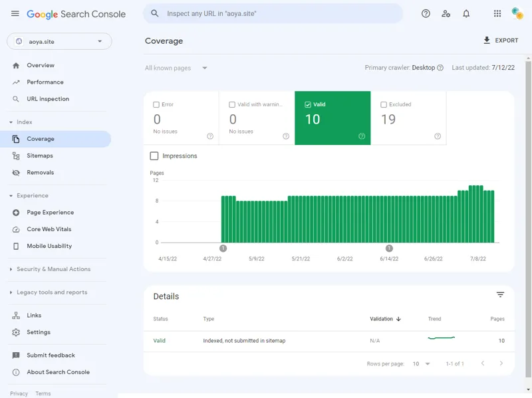Open the Terms link
Viewport: 532px width, 398px height.
tap(43, 393)
